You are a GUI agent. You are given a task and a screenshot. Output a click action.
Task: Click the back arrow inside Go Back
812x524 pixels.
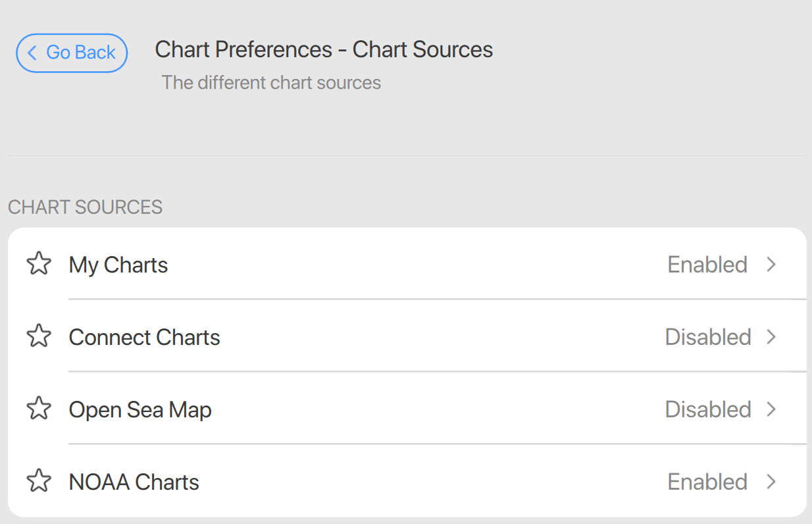pos(32,53)
